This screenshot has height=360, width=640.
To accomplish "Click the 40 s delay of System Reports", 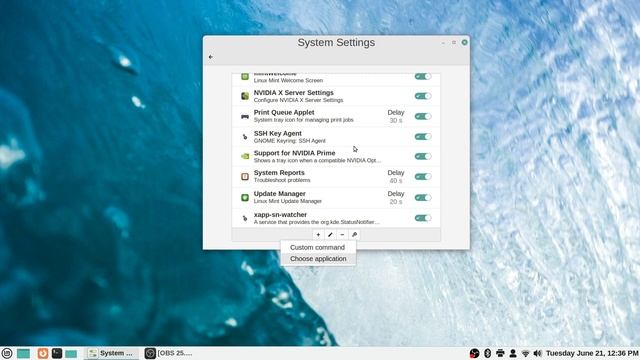I will [396, 180].
